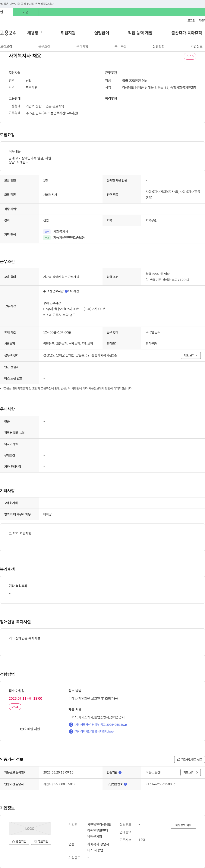Viewport: 205px width, 868px height.
Task: Report via 거짓구인광고 신고 button
Action: tap(189, 759)
